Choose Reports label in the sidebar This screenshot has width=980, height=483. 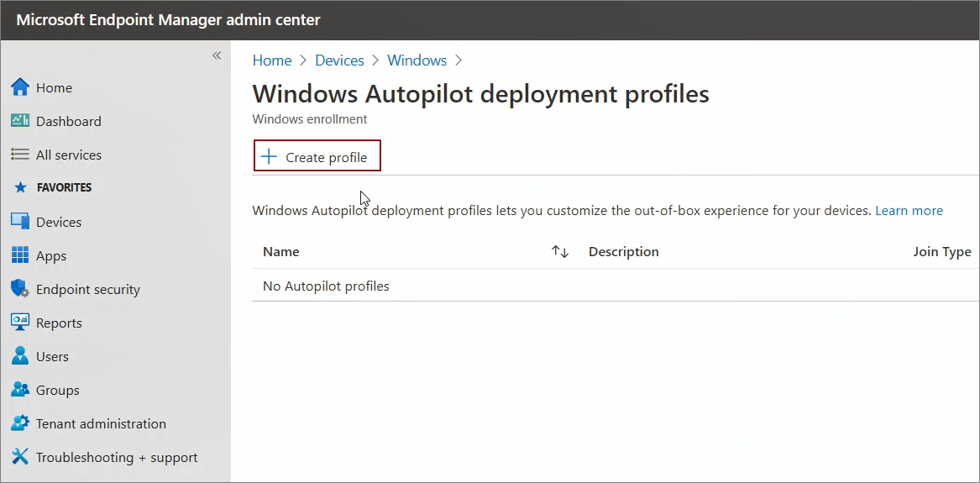tap(59, 323)
